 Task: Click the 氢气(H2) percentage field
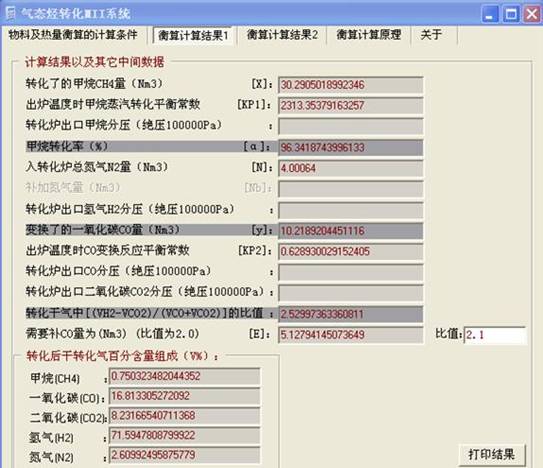pos(185,435)
